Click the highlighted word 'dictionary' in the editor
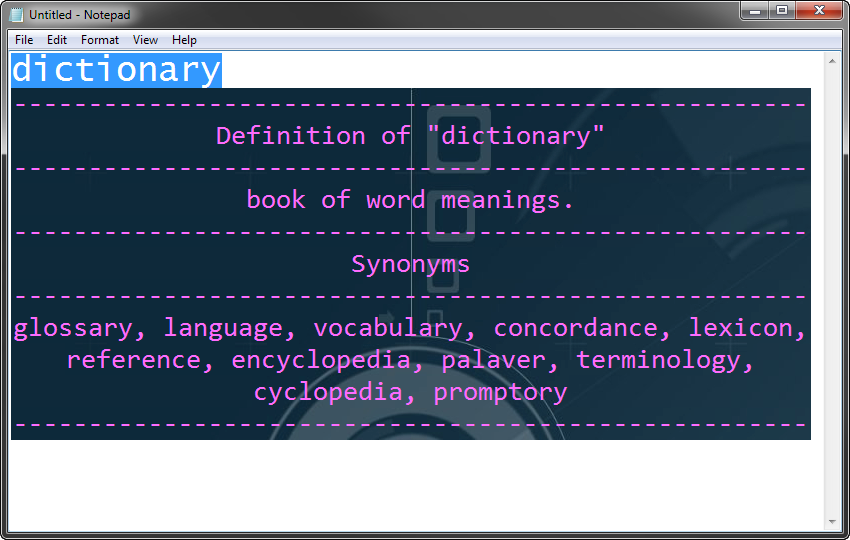Viewport: 850px width, 540px height. pyautogui.click(x=117, y=70)
